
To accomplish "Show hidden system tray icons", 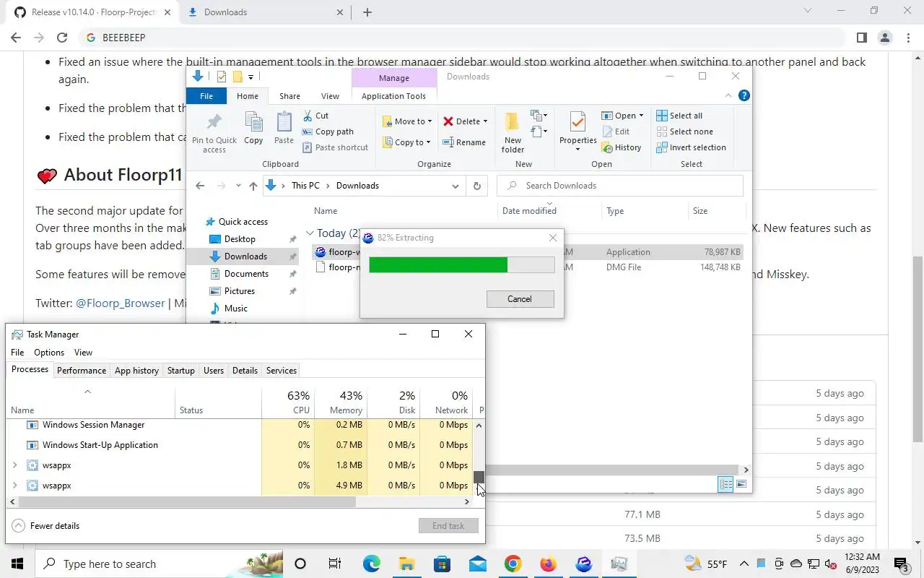I will (744, 564).
